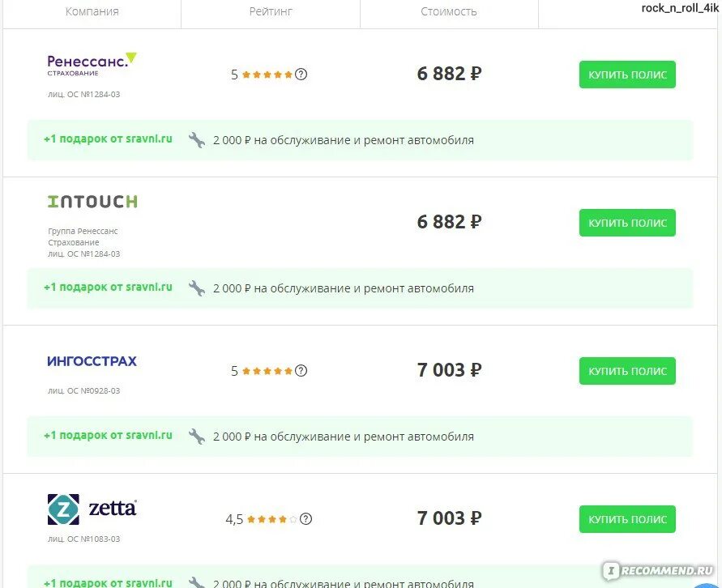Buy the Ингосстрах policy for 7 003 ₽
The width and height of the screenshot is (722, 588).
point(627,371)
